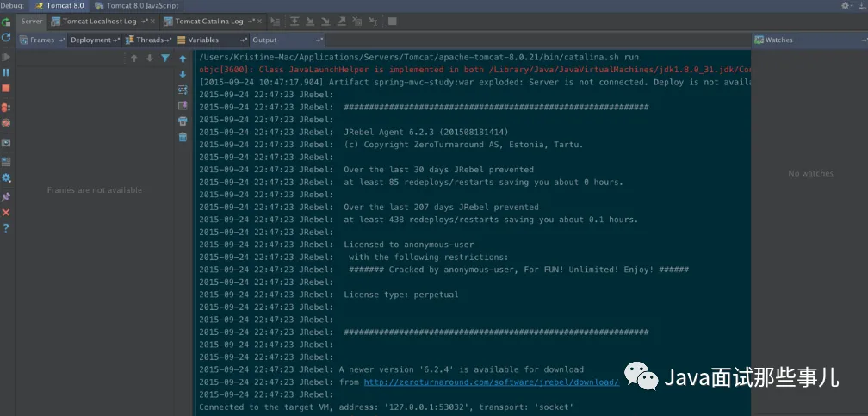Screen dimensions: 868x416
Task: Click the Restore Layout icon
Action: click(6, 162)
